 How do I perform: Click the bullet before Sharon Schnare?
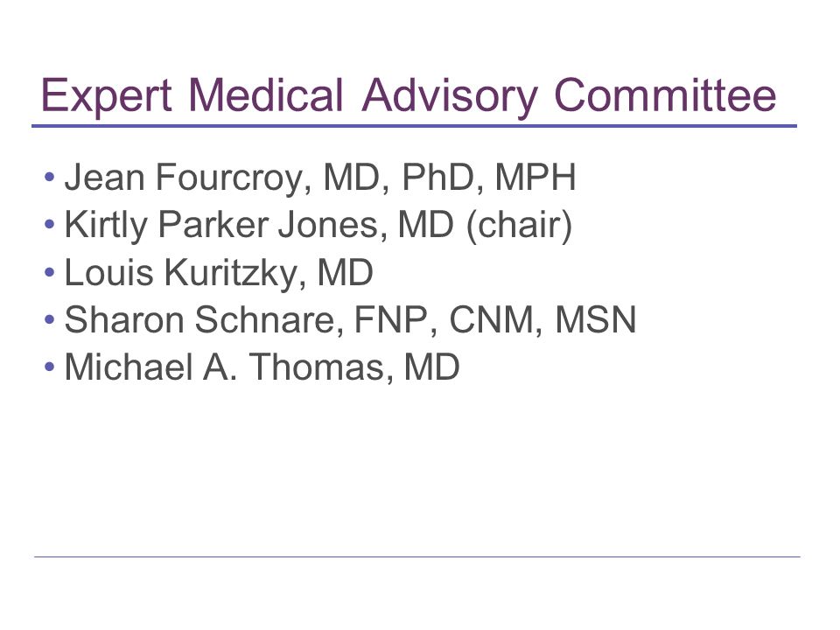(50, 320)
